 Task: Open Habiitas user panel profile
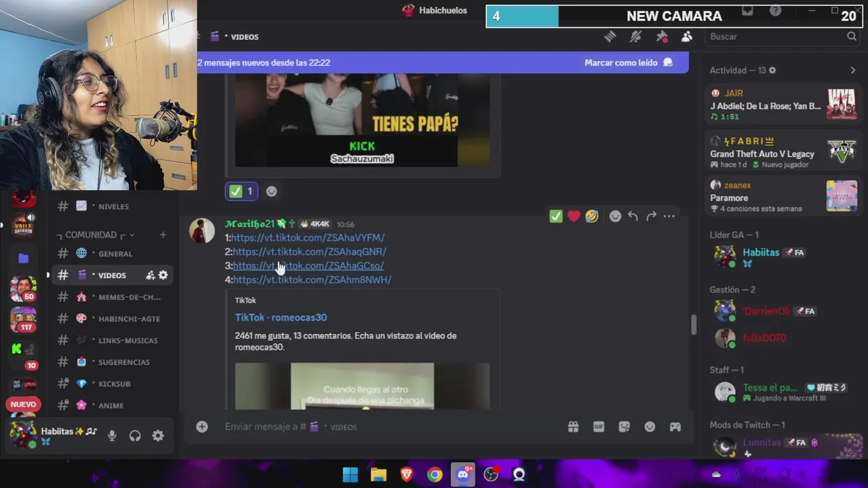tap(54, 435)
